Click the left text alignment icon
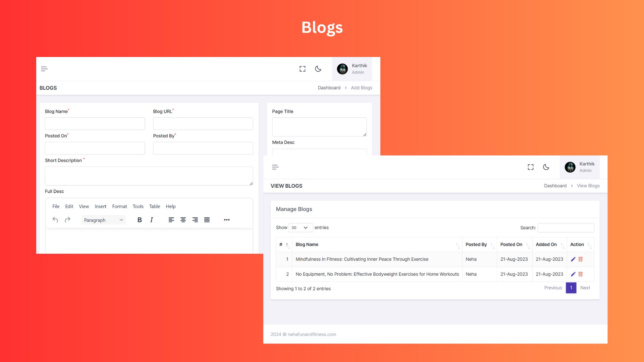The height and width of the screenshot is (362, 644). [170, 220]
